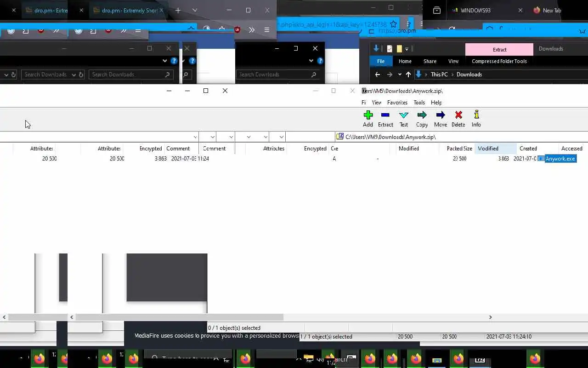Open the 7-Zip Help menu

(x=436, y=103)
